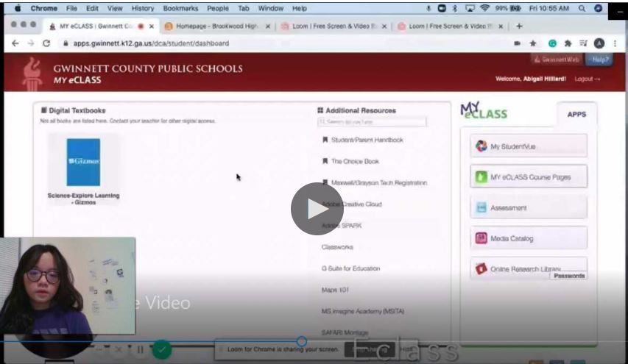Open the Window menu
This screenshot has width=628, height=364.
[x=271, y=8]
